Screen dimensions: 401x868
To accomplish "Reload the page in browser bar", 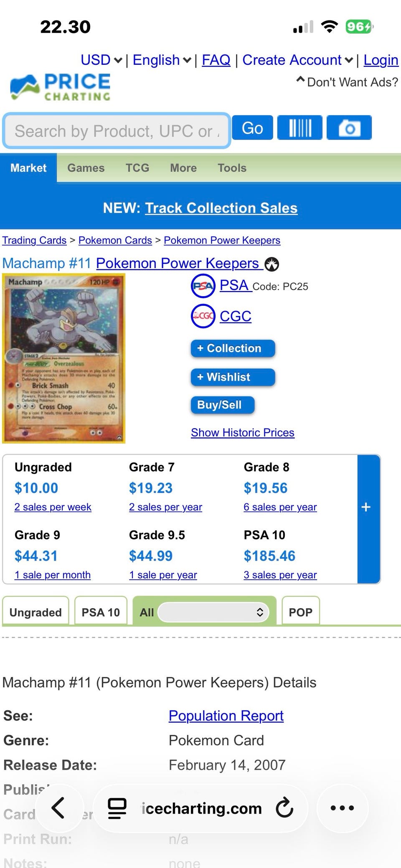I will pos(284,808).
